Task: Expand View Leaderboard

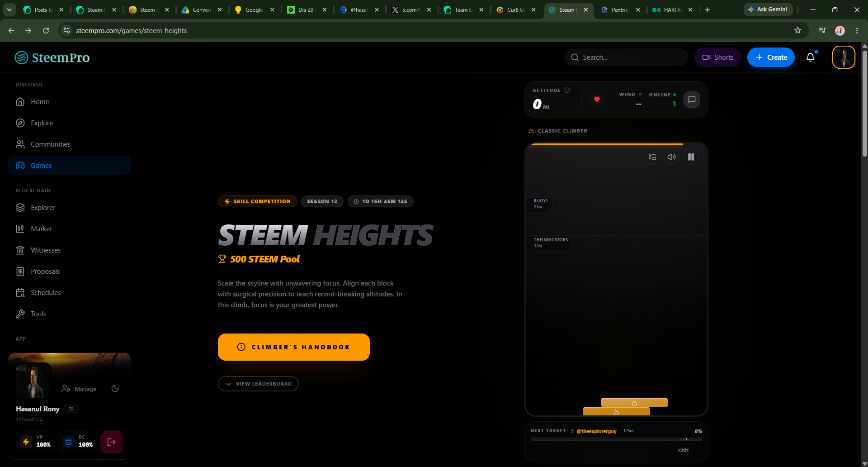Action: click(258, 384)
